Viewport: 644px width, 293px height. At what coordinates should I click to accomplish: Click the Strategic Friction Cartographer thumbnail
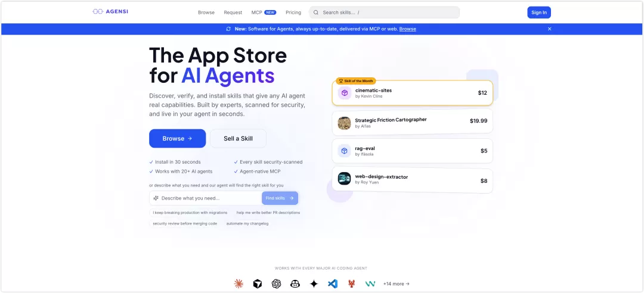click(x=344, y=123)
